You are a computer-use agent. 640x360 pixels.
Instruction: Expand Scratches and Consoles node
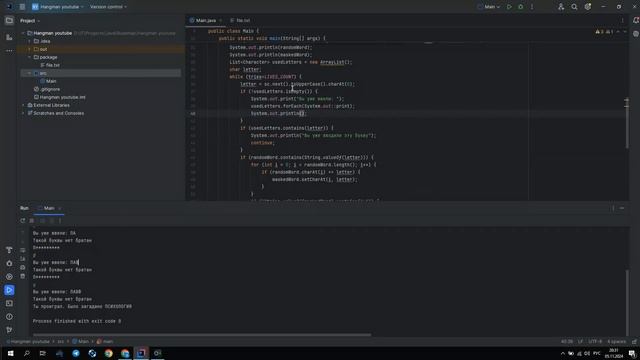[x=23, y=113]
